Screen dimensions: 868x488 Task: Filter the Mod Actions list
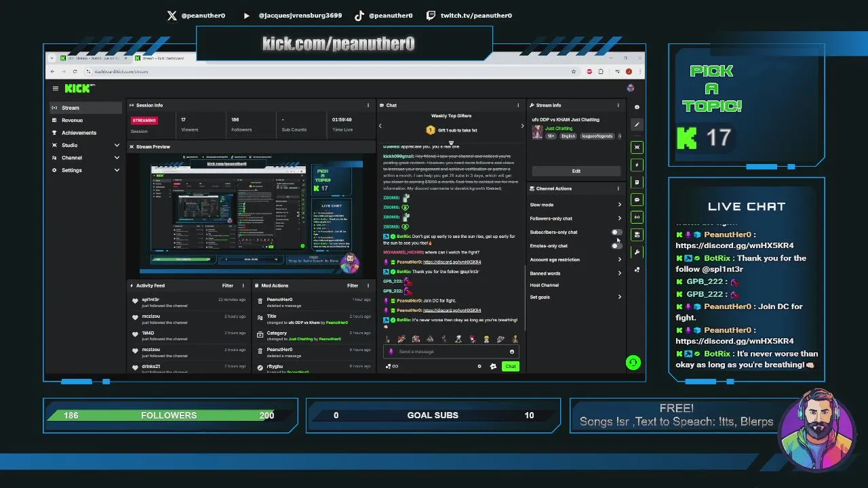[353, 285]
